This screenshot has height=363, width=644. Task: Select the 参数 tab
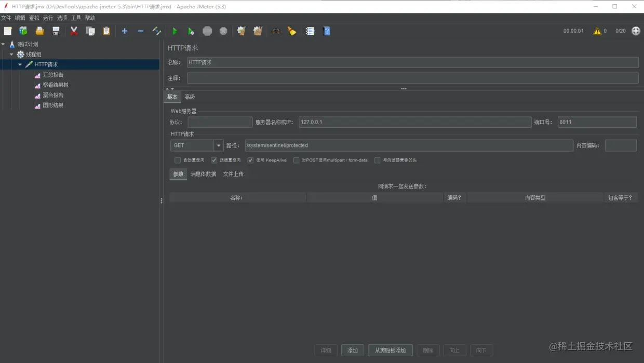(178, 174)
